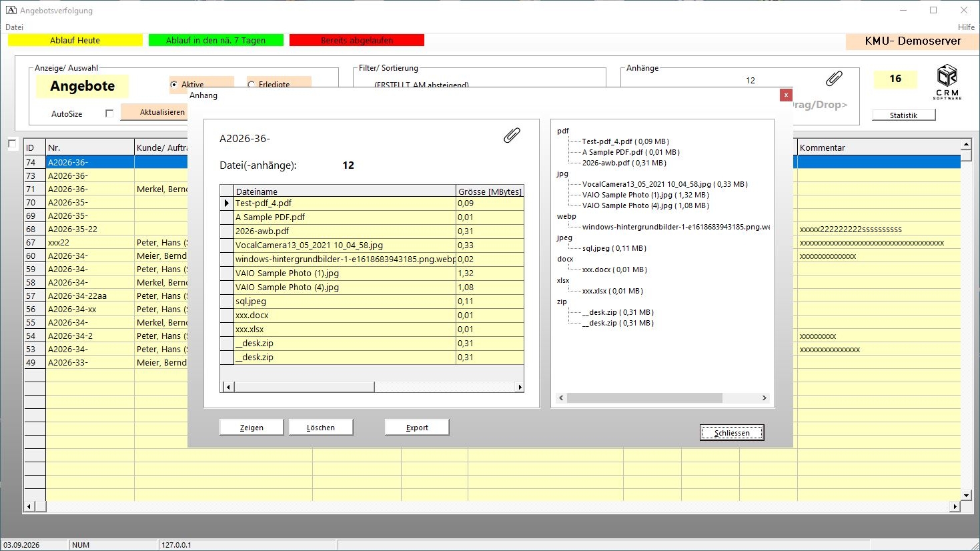Open the Hilfe menu
This screenshot has height=551, width=980.
click(x=966, y=27)
